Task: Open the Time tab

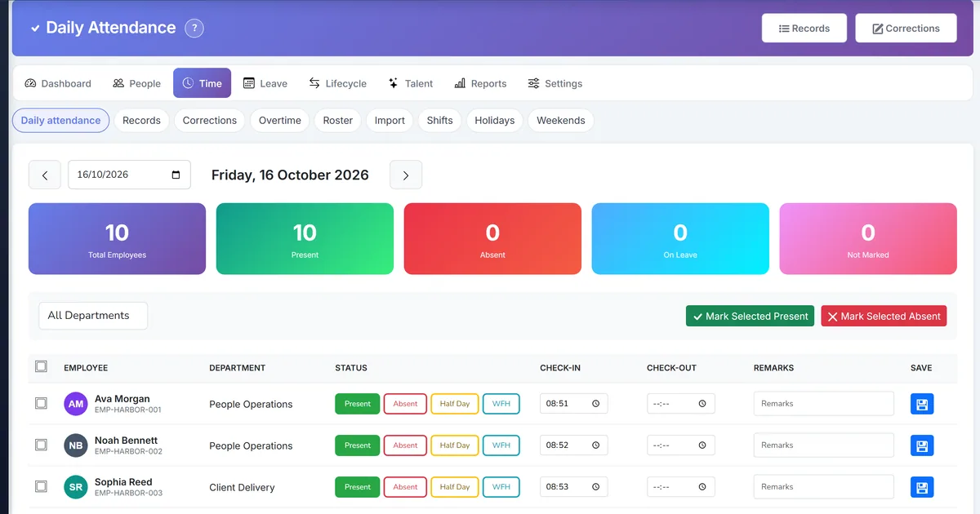Action: pos(202,83)
